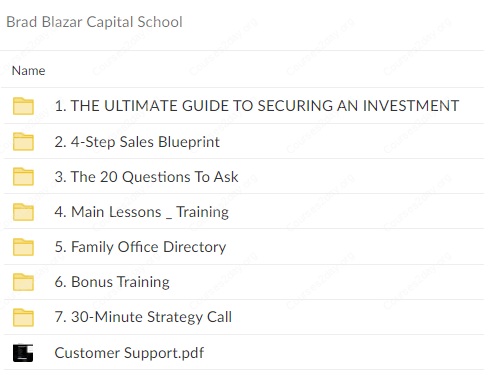
Task: Open "6. Bonus Training" folder name
Action: [112, 282]
